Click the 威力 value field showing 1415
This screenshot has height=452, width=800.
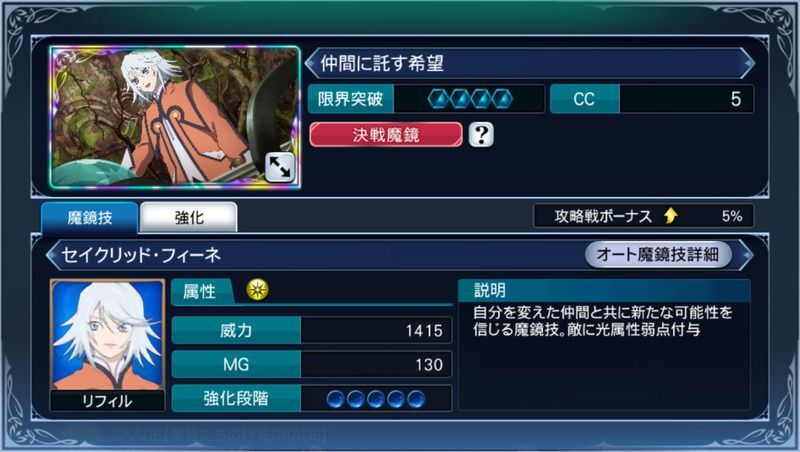376,331
